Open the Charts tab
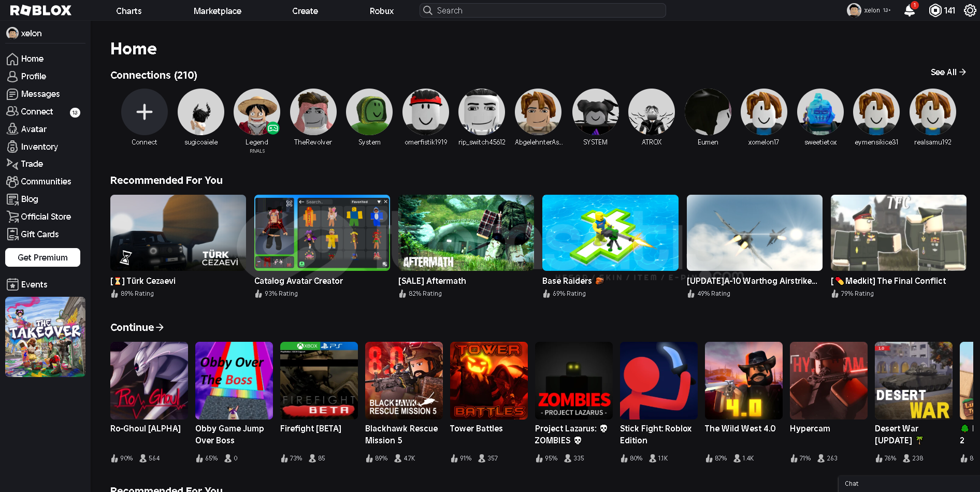The height and width of the screenshot is (492, 980). pyautogui.click(x=129, y=11)
